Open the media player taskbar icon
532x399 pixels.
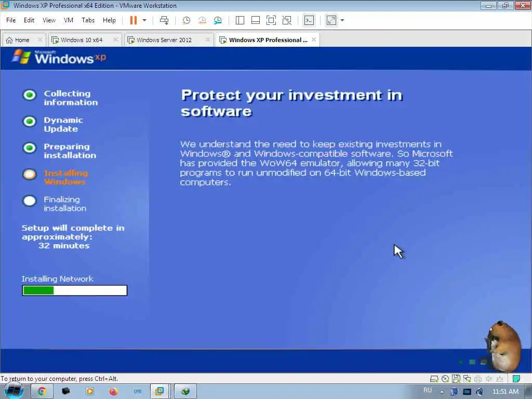90,392
